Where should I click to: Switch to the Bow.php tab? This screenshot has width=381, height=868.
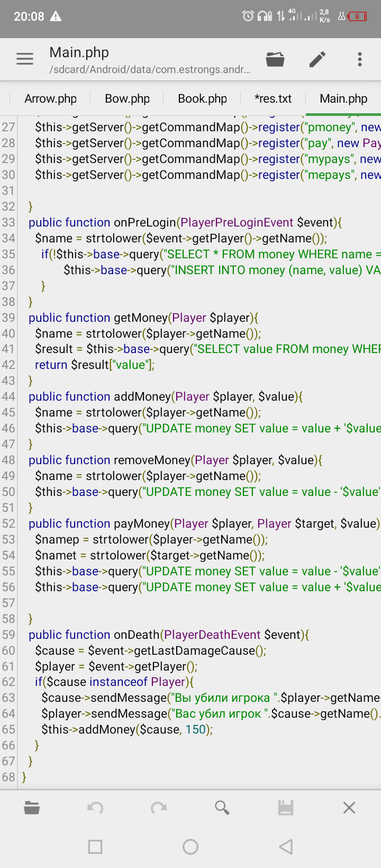(x=128, y=98)
